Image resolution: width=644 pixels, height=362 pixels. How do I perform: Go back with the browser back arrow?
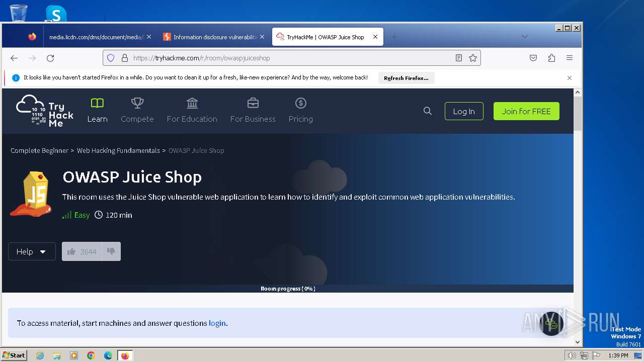pos(14,58)
